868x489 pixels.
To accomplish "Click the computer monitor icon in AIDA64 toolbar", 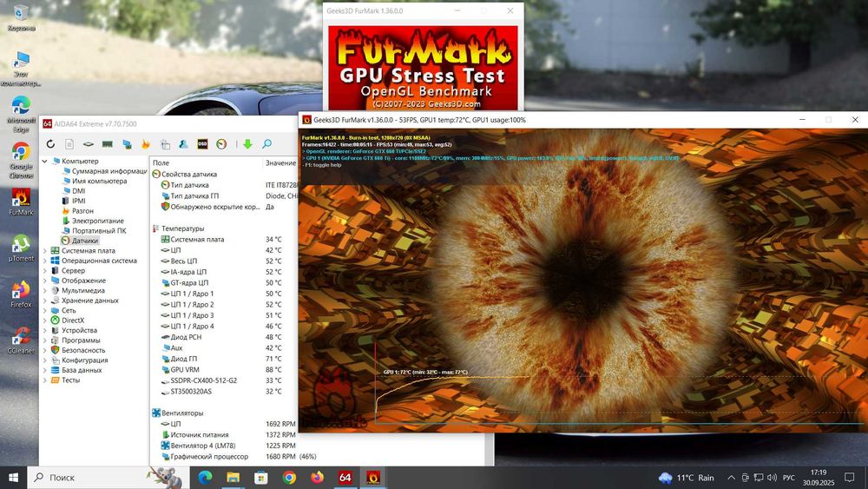I will 127,144.
